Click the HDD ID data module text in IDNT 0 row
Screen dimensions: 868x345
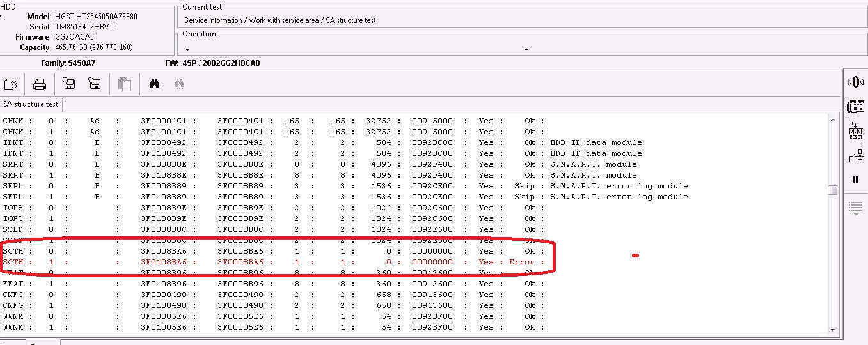pyautogui.click(x=596, y=142)
